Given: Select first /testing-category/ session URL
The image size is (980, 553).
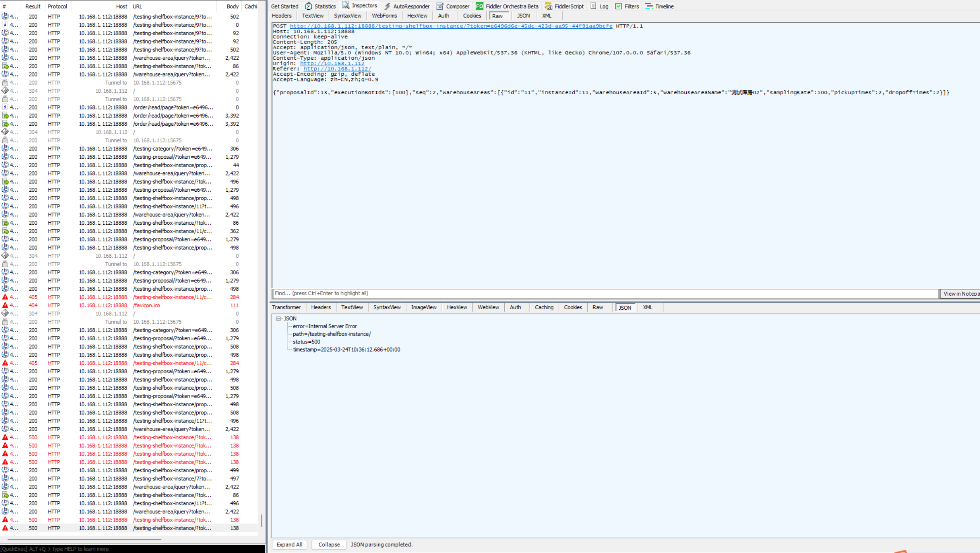Looking at the screenshot, I should coord(173,149).
